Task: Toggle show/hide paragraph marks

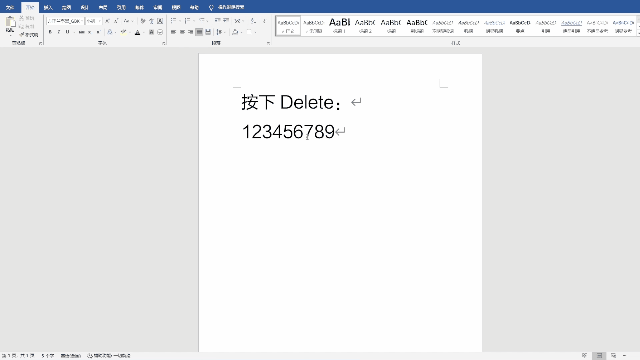Action: pos(264,20)
